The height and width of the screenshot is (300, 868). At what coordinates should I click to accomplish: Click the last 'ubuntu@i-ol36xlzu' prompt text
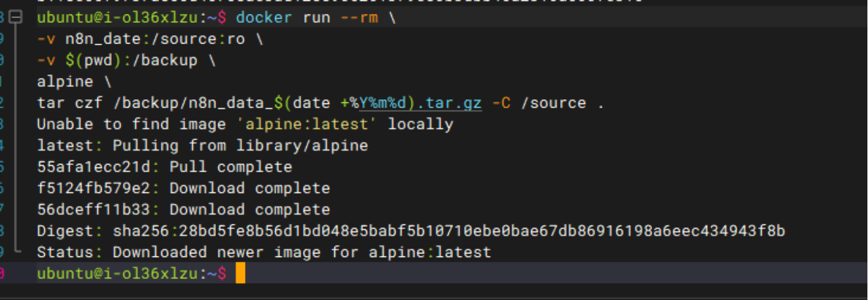[x=117, y=273]
